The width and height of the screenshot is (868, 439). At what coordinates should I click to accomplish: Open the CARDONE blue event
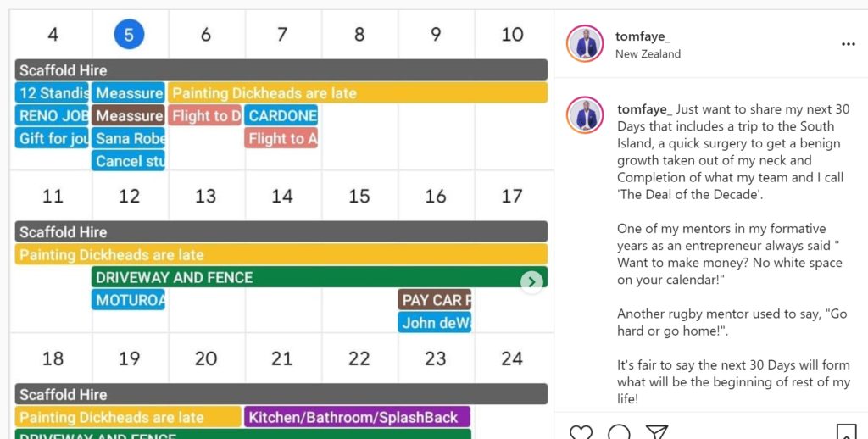[281, 116]
